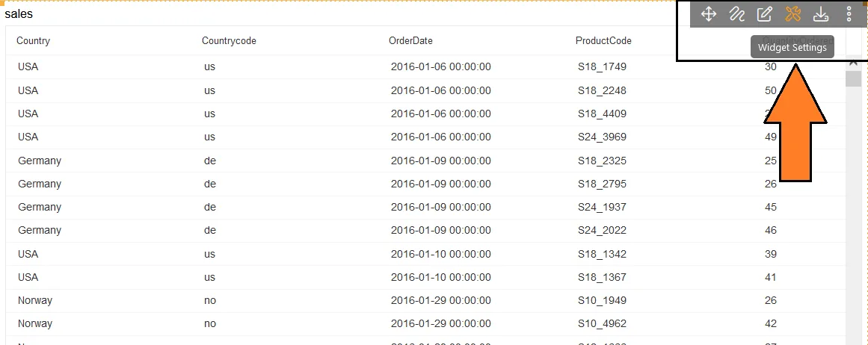Select the S18_2795 row's date 2016-01-09
The image size is (868, 345).
(440, 184)
